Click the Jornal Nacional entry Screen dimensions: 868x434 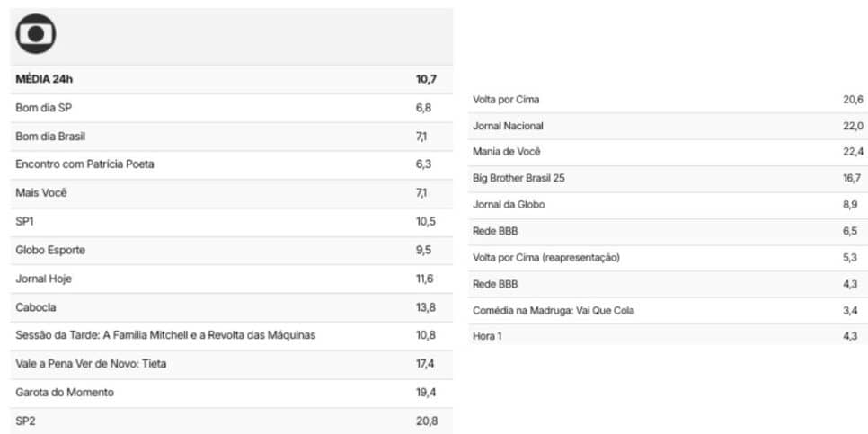pos(668,126)
